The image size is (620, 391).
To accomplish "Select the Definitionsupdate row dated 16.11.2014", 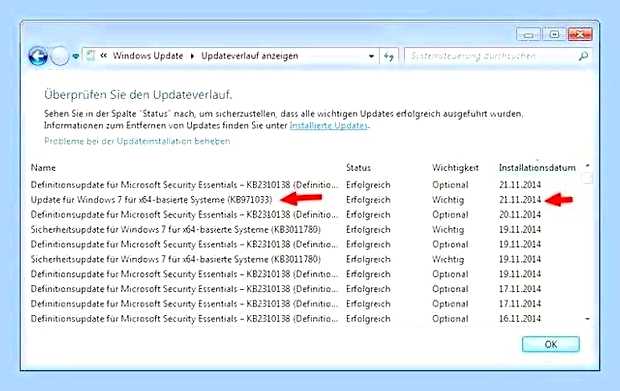I will (305, 319).
